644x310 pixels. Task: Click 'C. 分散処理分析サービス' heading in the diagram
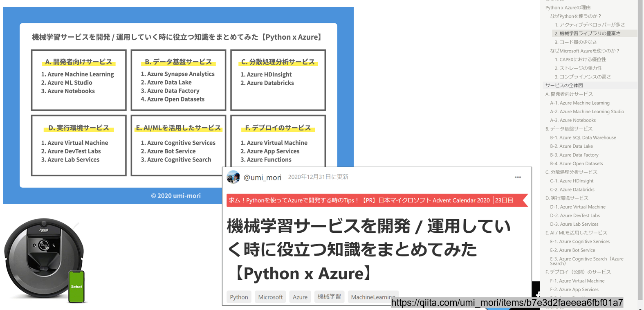[278, 62]
